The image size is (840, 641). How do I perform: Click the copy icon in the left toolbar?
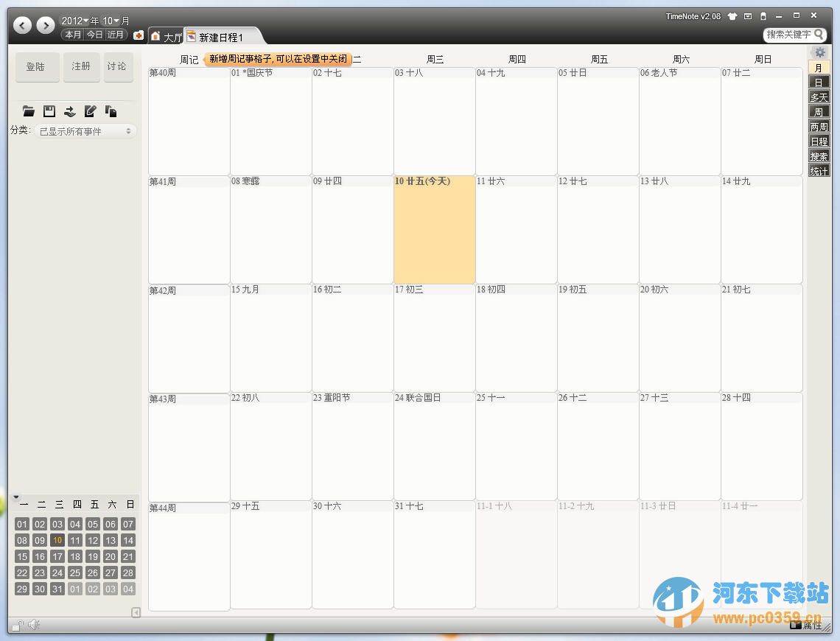click(111, 111)
